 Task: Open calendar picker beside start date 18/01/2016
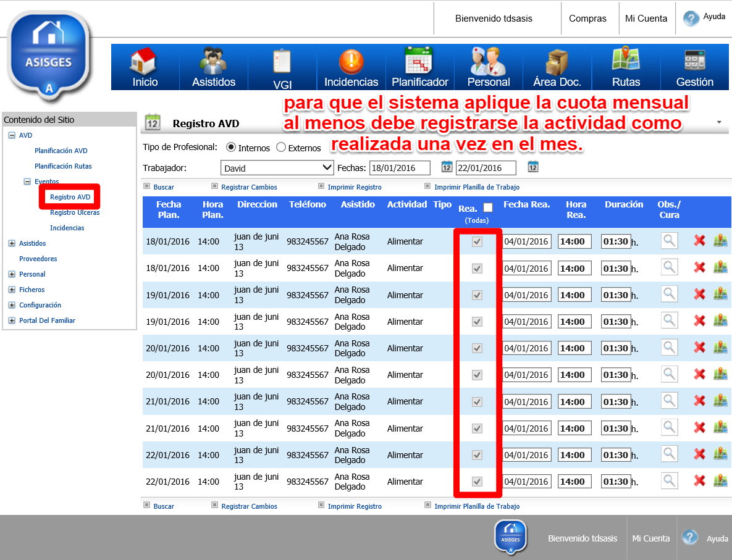(447, 167)
